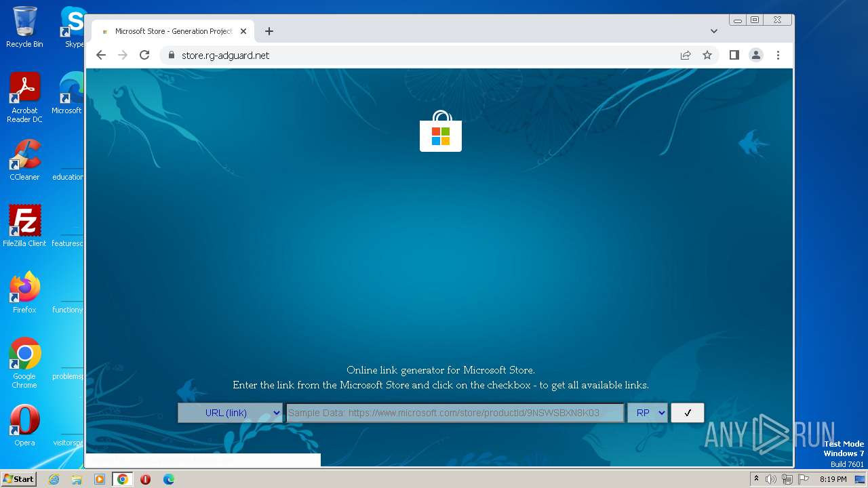Show hidden system tray icons

(x=756, y=479)
